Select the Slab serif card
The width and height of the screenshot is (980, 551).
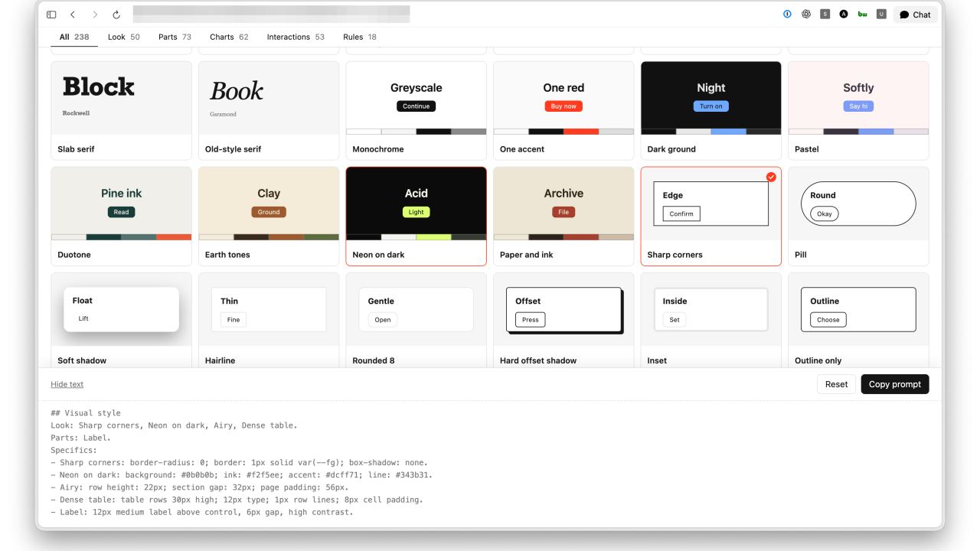[x=121, y=110]
